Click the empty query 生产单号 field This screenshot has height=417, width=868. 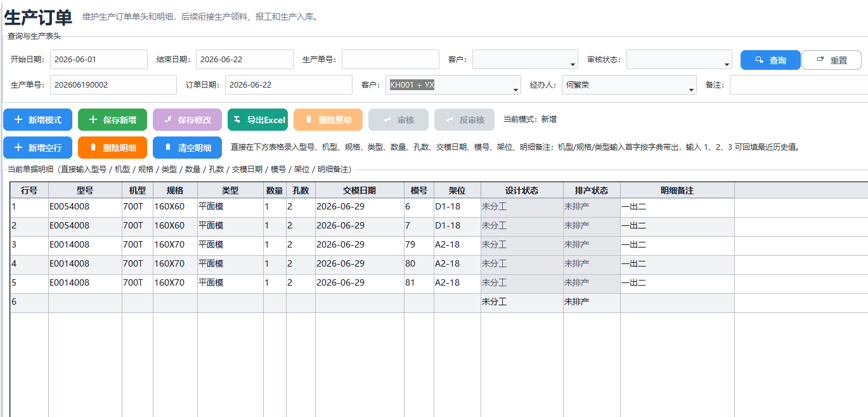pyautogui.click(x=391, y=60)
